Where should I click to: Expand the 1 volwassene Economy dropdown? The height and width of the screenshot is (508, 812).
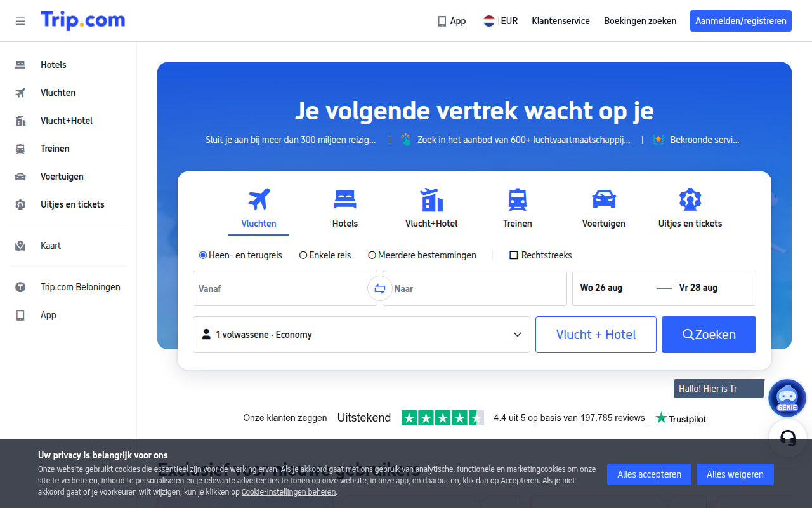click(x=362, y=335)
